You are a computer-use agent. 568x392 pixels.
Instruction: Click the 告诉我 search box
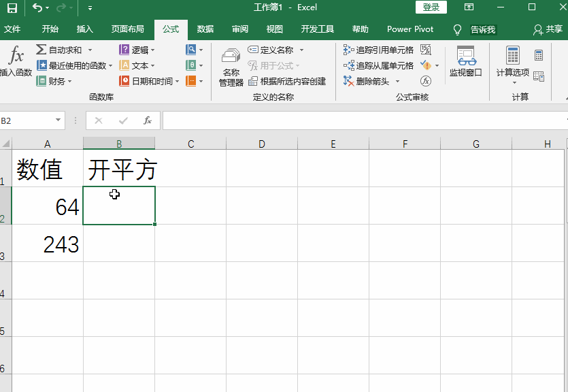coord(482,29)
